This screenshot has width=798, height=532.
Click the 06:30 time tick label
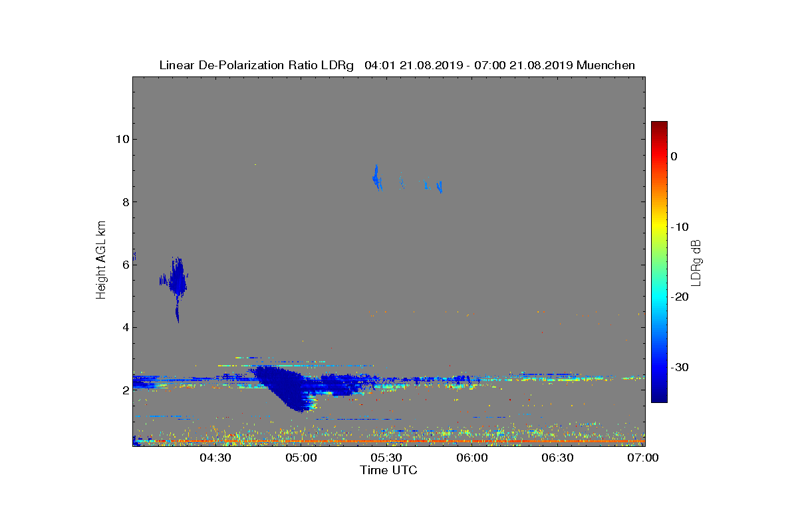(558, 458)
